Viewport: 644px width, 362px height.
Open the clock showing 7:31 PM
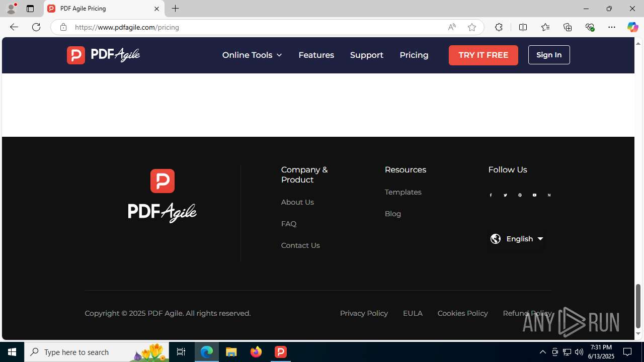(601, 352)
